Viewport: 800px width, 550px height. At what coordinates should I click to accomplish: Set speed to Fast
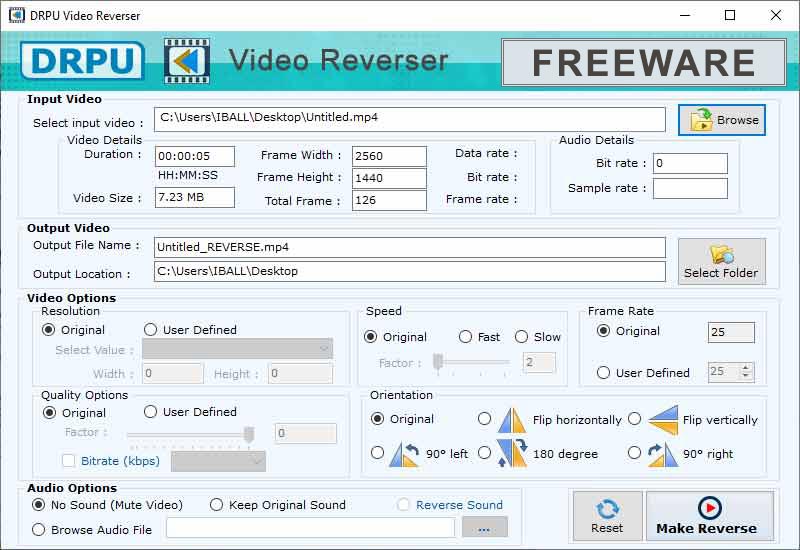465,337
